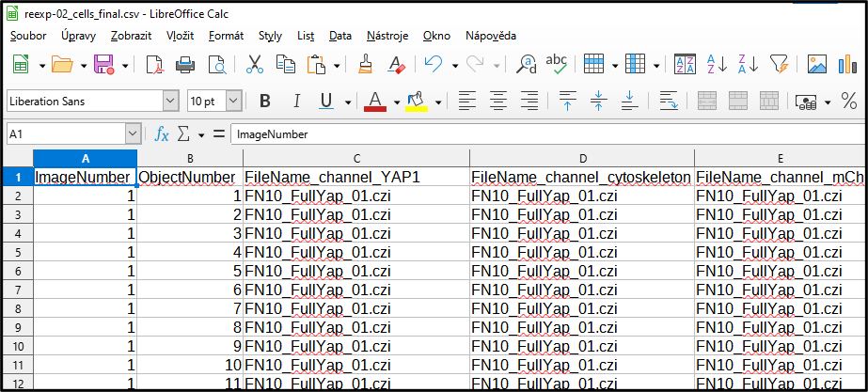Select the Clone Formatting paintbrush

pyautogui.click(x=365, y=65)
